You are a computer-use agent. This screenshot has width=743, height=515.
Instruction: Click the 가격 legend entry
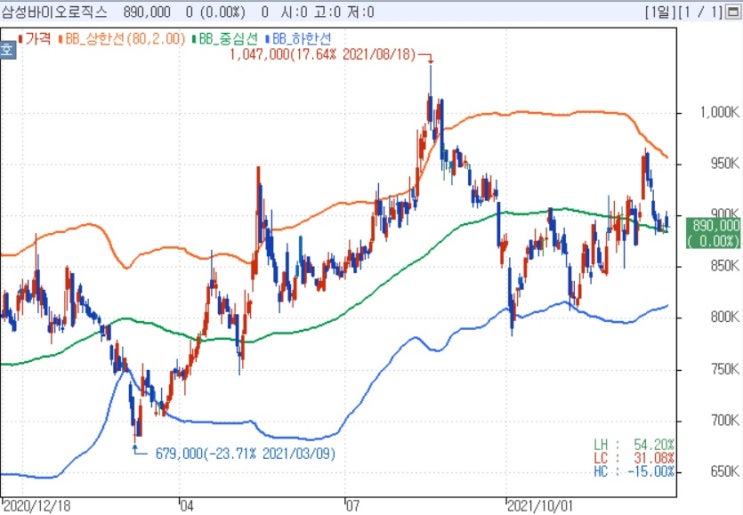tap(34, 39)
